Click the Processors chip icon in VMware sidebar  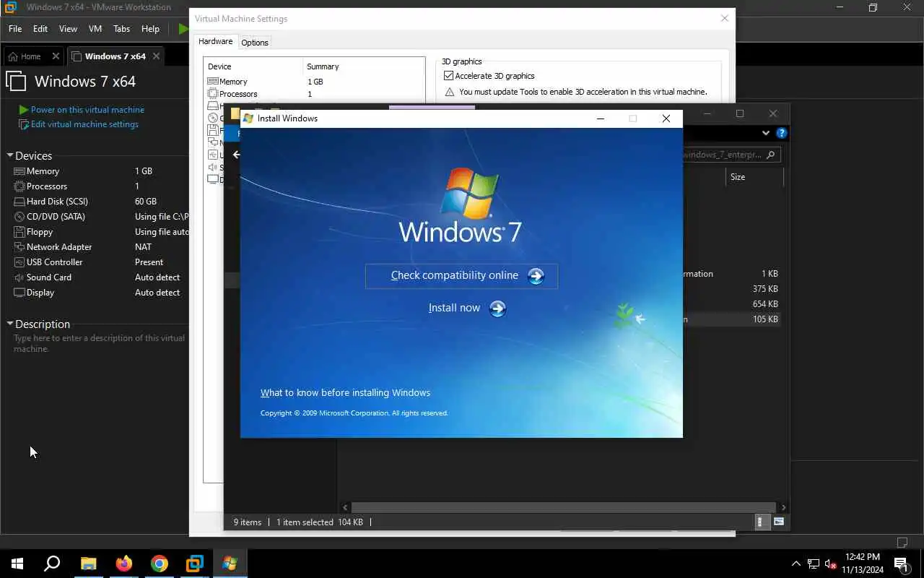point(19,186)
